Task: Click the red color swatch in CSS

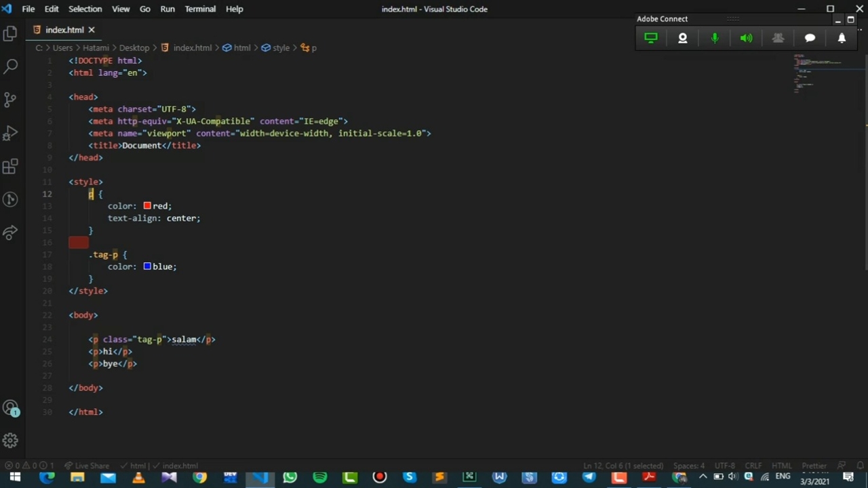Action: pyautogui.click(x=147, y=206)
